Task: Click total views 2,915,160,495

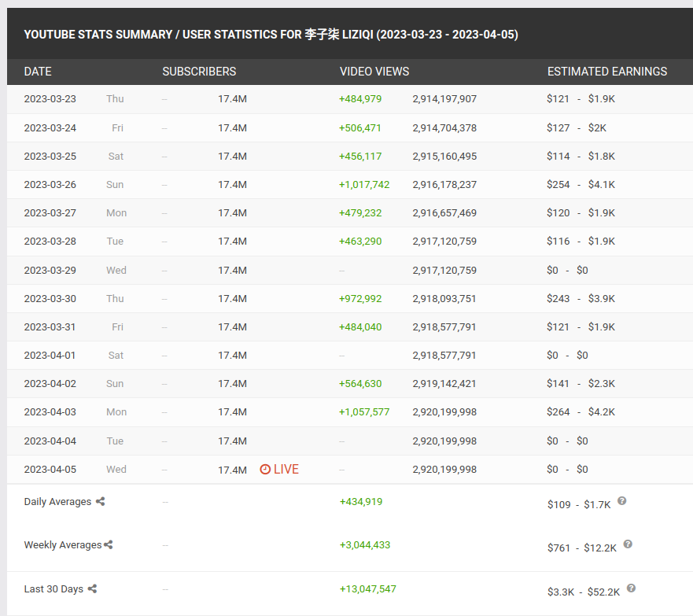Action: pos(444,157)
